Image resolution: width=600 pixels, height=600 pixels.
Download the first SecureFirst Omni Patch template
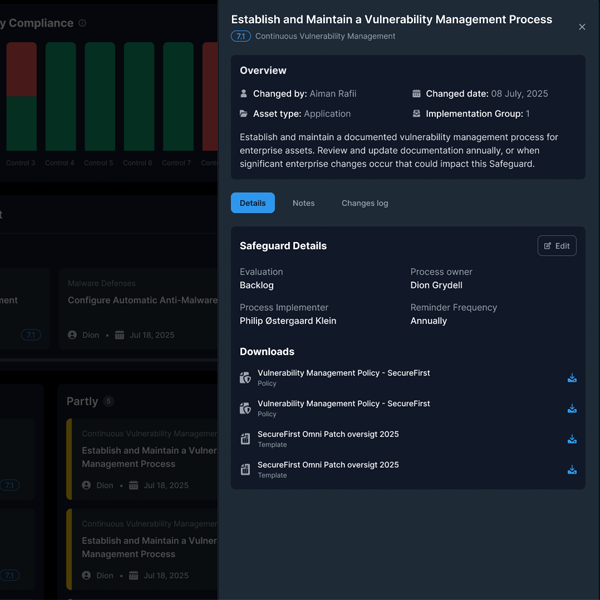click(572, 439)
